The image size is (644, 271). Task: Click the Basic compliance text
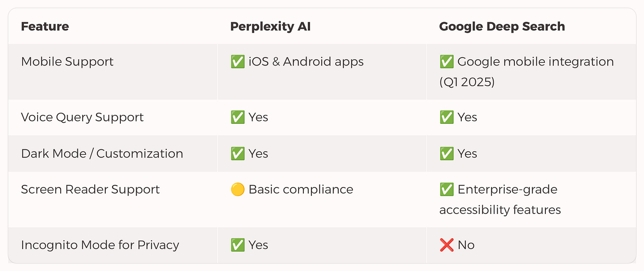tap(301, 190)
